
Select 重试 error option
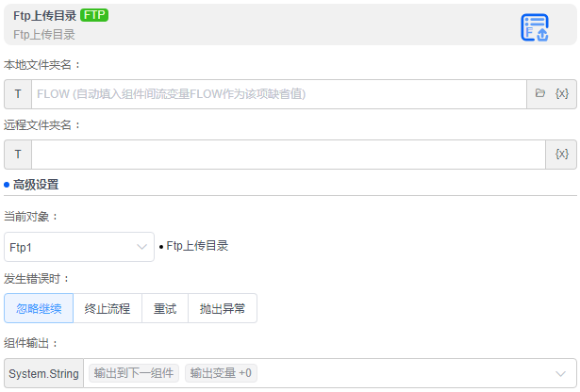coord(165,308)
